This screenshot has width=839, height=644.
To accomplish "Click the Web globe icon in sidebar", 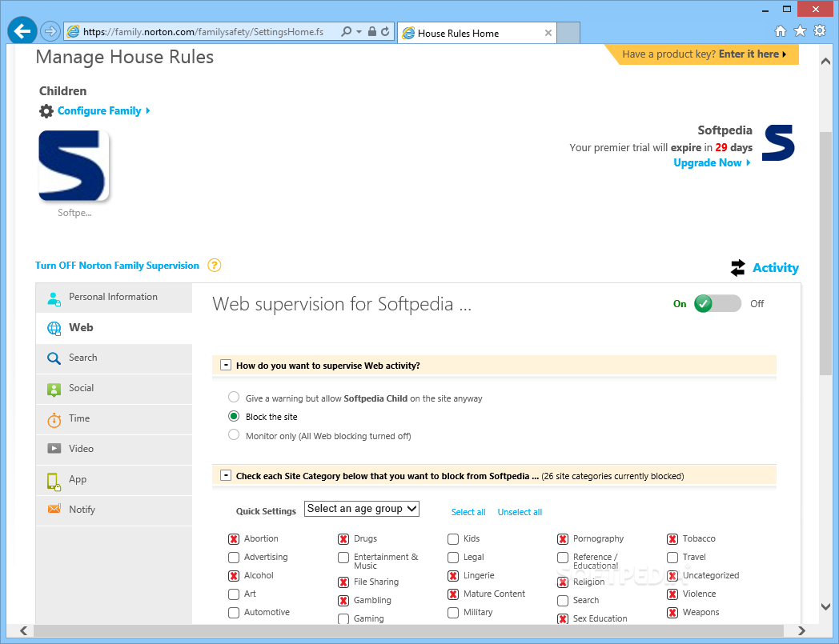I will [54, 329].
